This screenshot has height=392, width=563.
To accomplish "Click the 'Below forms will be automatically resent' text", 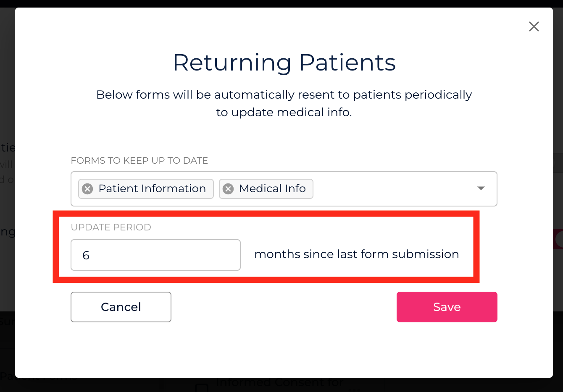I will [x=284, y=94].
